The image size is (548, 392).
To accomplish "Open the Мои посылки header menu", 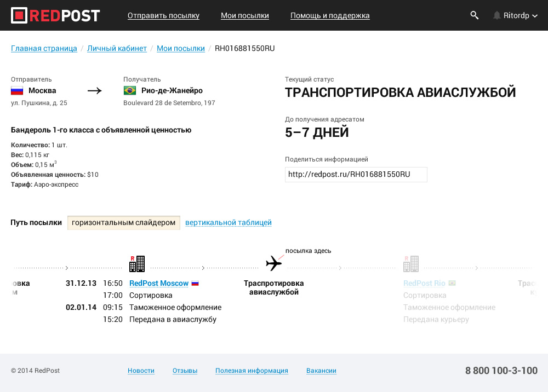I will pyautogui.click(x=245, y=16).
